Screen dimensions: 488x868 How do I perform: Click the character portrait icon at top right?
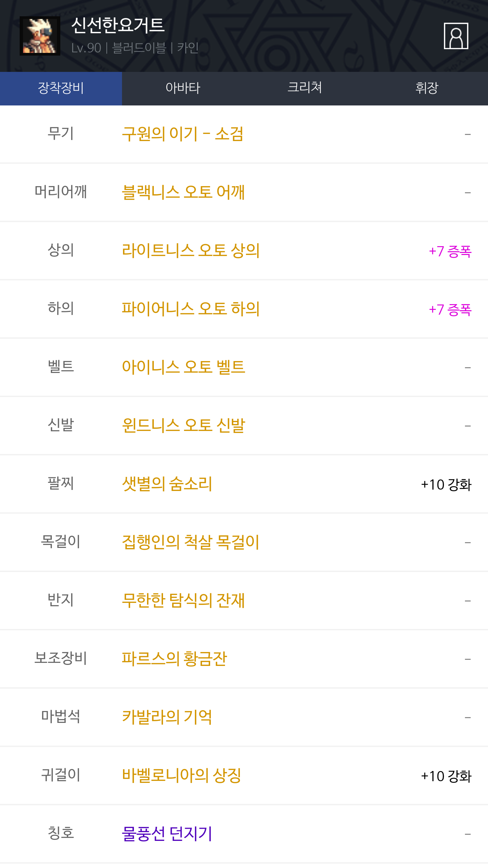456,36
